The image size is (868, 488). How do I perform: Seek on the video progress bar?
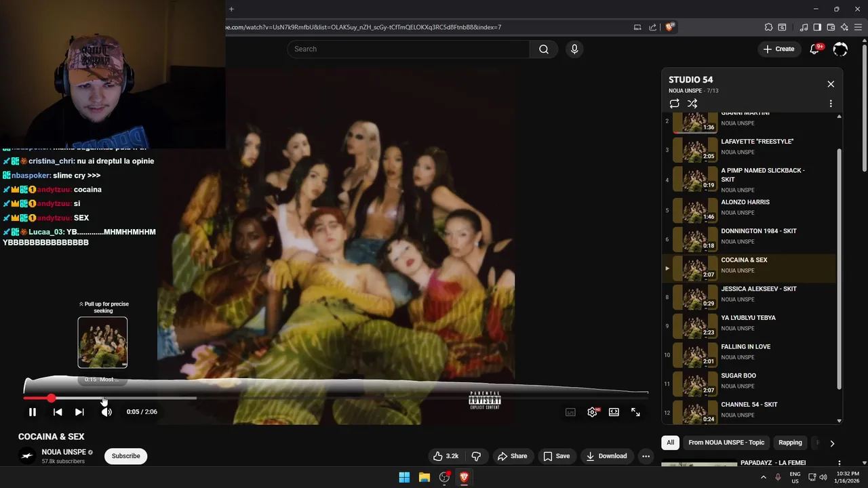click(x=336, y=398)
